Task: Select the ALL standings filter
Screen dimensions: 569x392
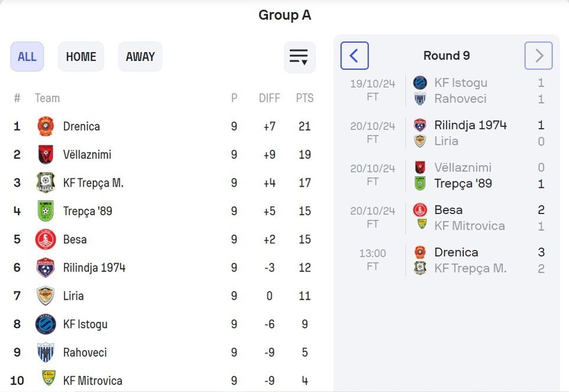Action: pyautogui.click(x=27, y=57)
